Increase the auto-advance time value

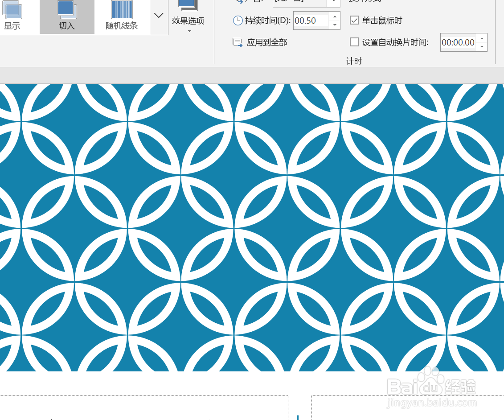tap(482, 38)
